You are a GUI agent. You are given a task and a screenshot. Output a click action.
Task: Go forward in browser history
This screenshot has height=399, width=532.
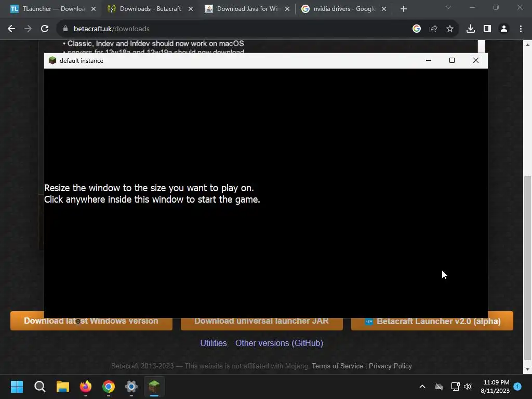28,29
